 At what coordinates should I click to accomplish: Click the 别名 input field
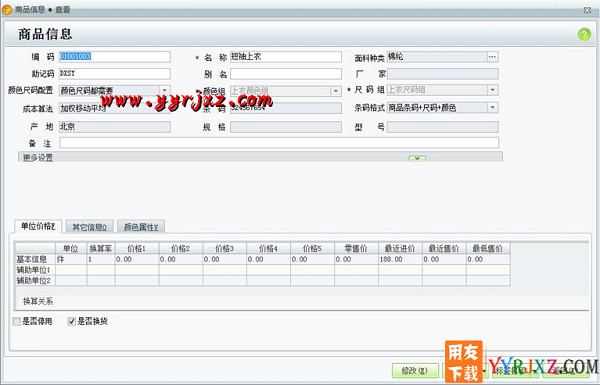tap(286, 74)
